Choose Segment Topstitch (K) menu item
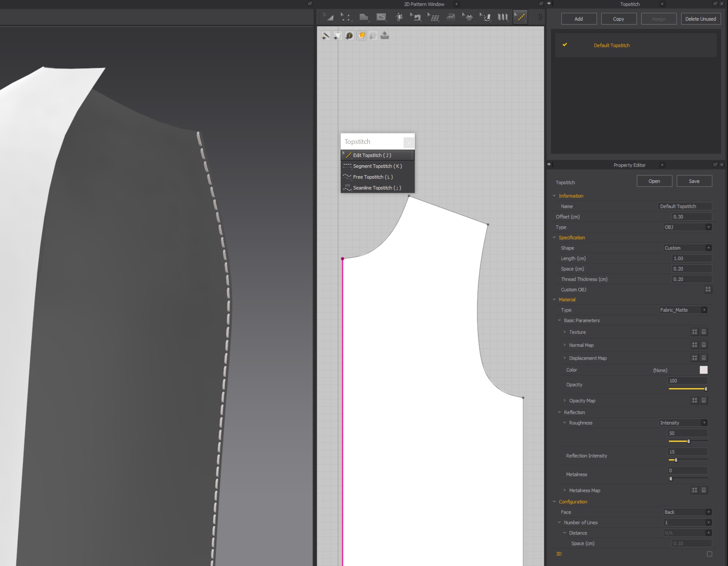728x566 pixels. coord(378,166)
